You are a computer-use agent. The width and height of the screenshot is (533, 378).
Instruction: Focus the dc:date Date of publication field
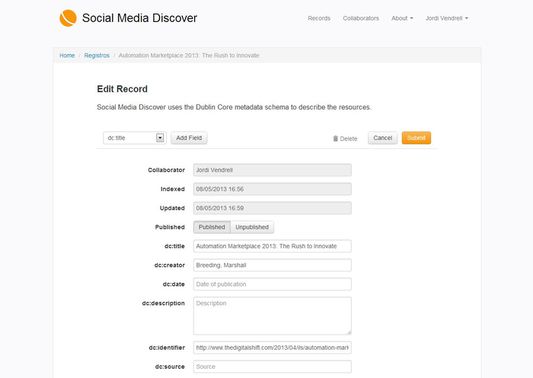pos(272,284)
